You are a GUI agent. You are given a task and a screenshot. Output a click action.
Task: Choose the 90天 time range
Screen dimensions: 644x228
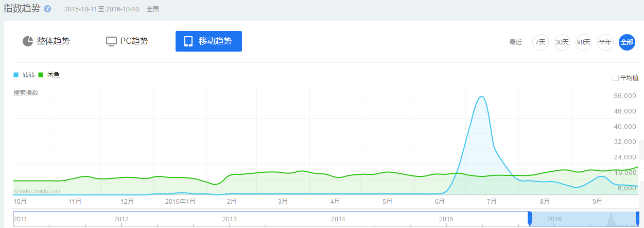(584, 42)
